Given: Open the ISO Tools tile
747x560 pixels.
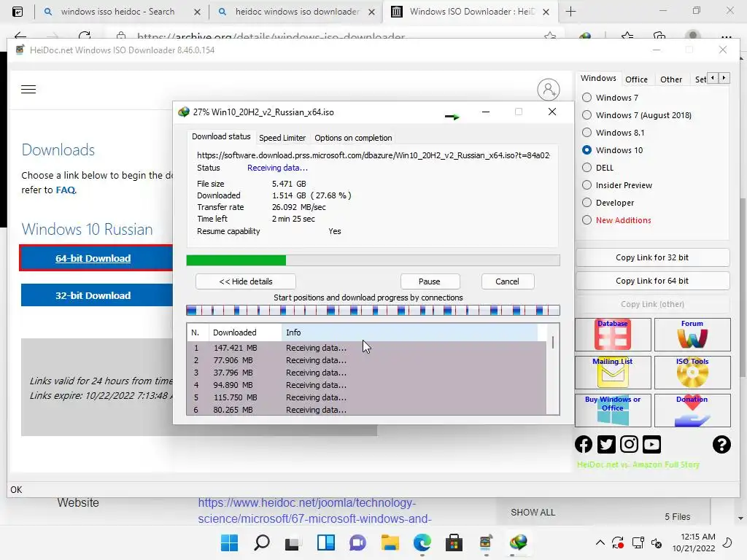Looking at the screenshot, I should 692,373.
